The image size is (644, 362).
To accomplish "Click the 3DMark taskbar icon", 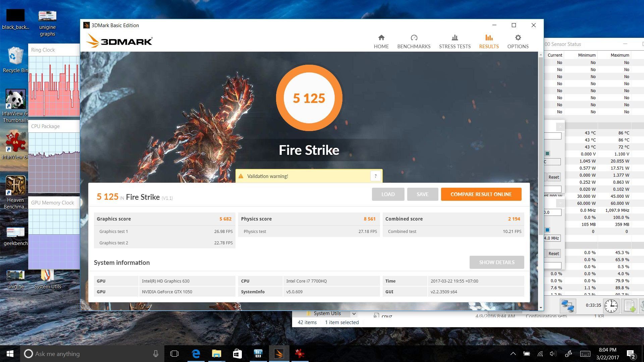I will (279, 354).
